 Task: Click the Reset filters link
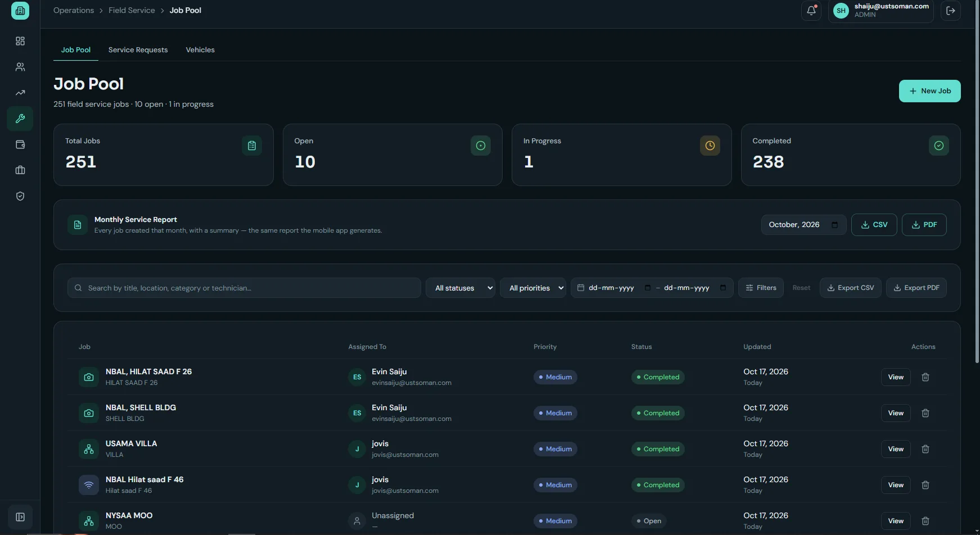(x=801, y=288)
